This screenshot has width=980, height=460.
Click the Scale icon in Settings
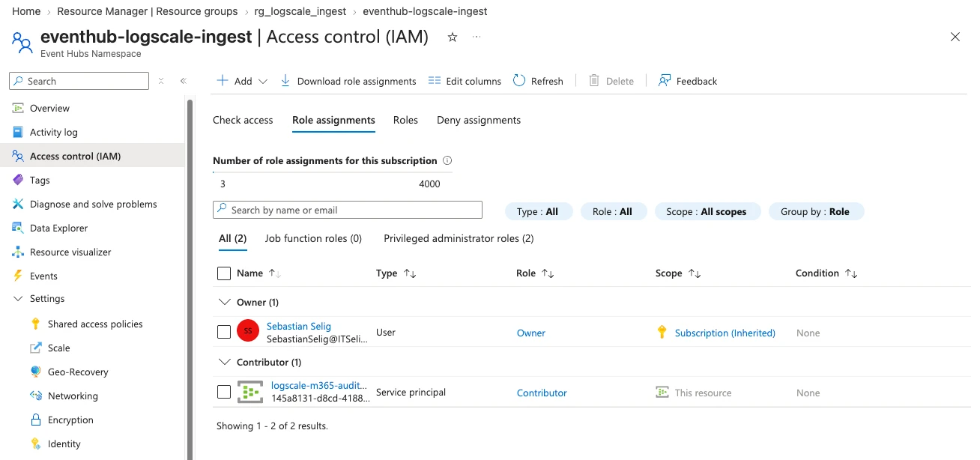(x=35, y=348)
